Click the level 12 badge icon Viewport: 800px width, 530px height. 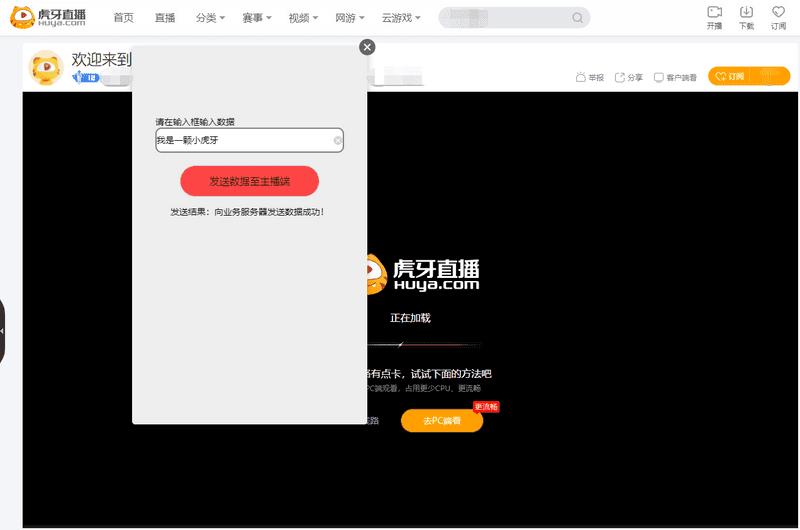tap(85, 78)
